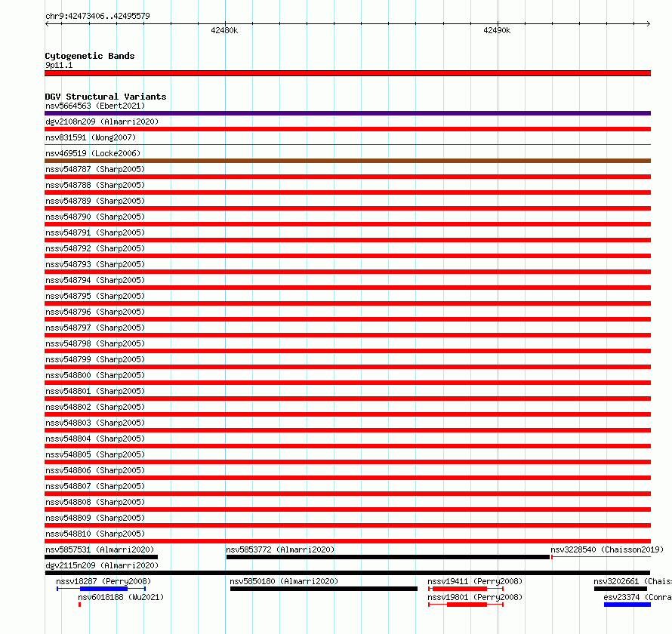Click nssv548800 (Sharp2005) label
The image size is (672, 634).
[95, 375]
